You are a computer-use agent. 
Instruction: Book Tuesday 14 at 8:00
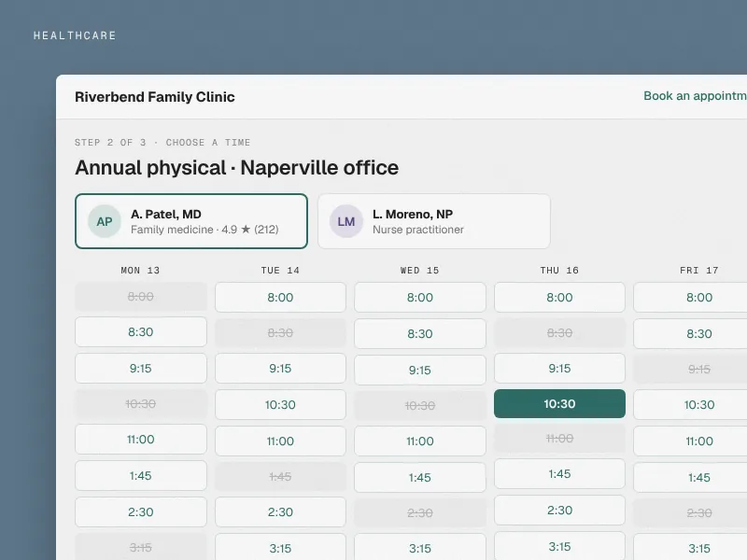coord(281,297)
